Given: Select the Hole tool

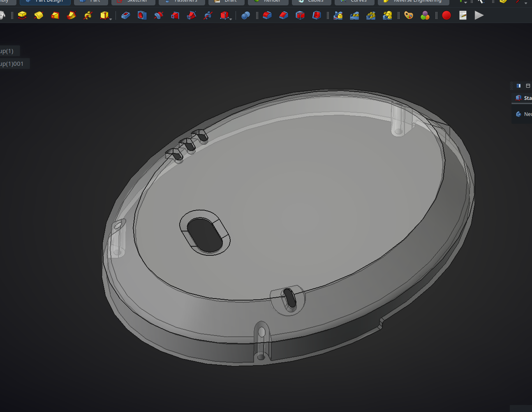Looking at the screenshot, I should pyautogui.click(x=142, y=16).
